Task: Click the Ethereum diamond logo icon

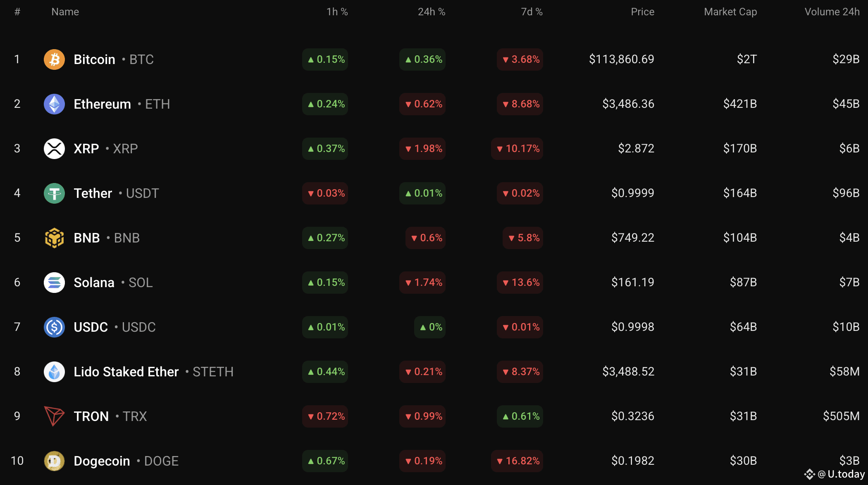Action: click(x=54, y=104)
